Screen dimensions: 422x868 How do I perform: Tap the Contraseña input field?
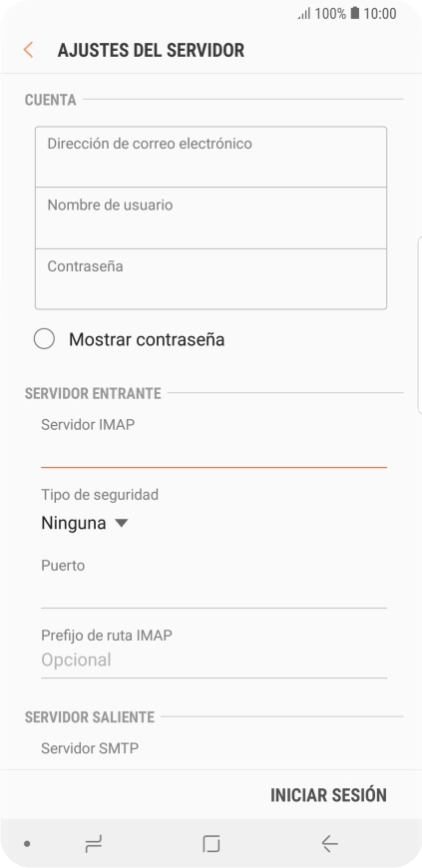click(x=211, y=279)
